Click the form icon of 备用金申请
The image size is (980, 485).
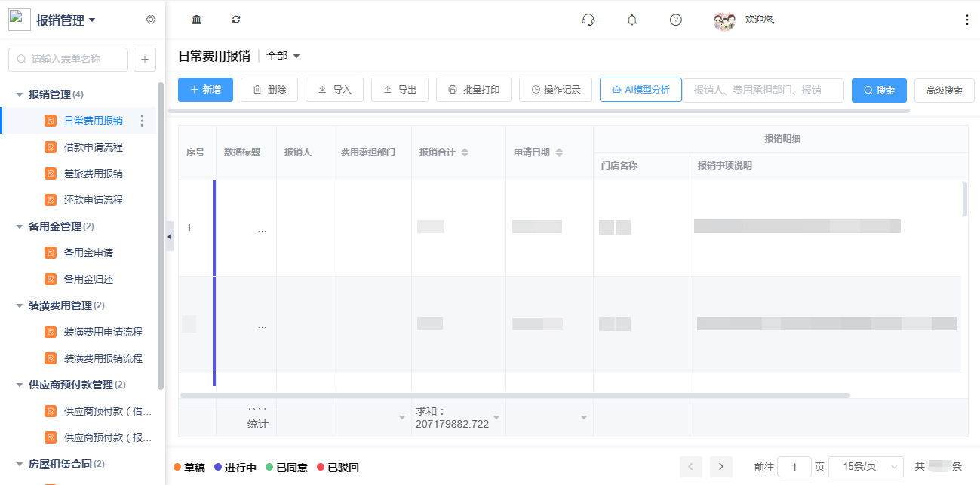(x=51, y=253)
